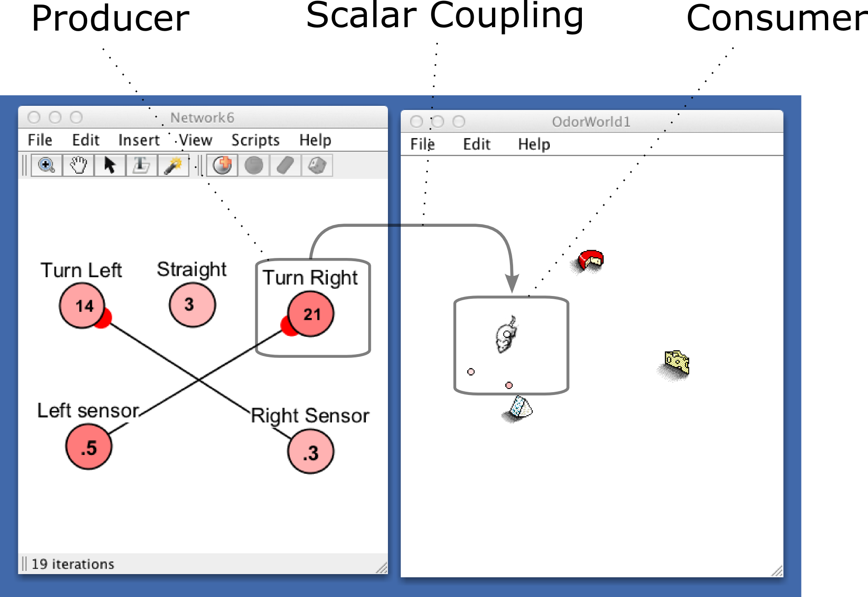Click the greyed-out eraser toolbar icon

coord(285,165)
